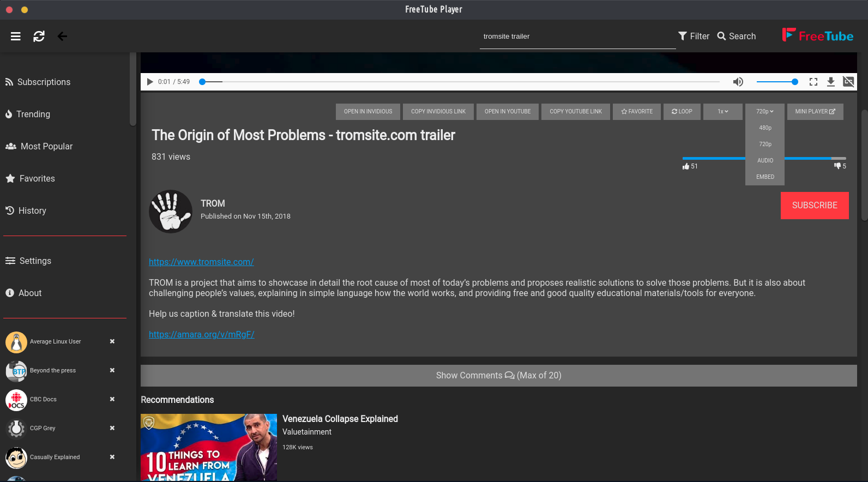The width and height of the screenshot is (868, 482).
Task: Remove Average Linux User from subscriptions list
Action: click(x=112, y=341)
